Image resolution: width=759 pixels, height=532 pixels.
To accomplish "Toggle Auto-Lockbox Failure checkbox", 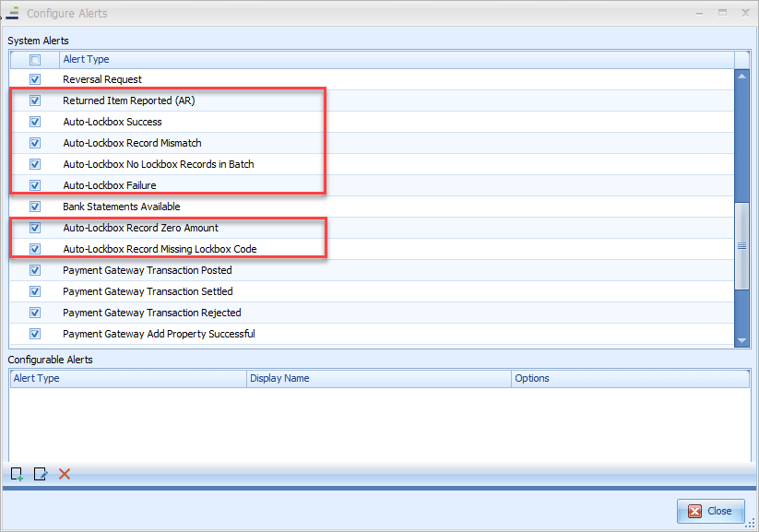I will (35, 185).
